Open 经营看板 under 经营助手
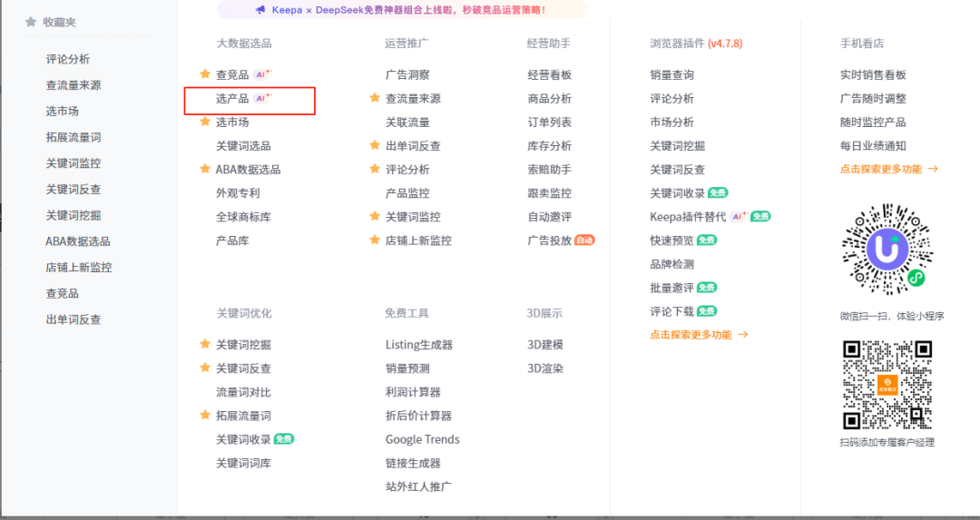980x520 pixels. point(549,74)
